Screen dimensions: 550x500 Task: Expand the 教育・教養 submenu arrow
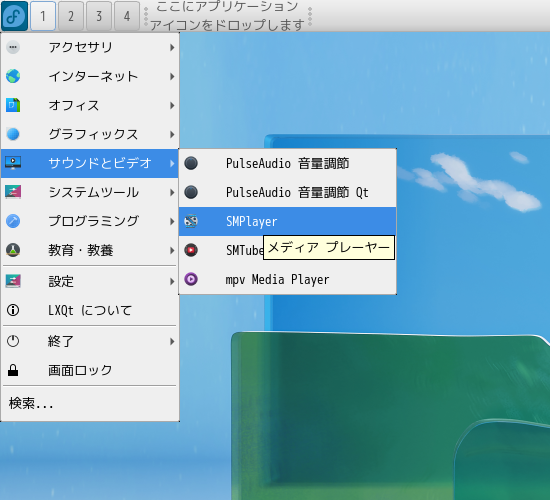point(172,250)
